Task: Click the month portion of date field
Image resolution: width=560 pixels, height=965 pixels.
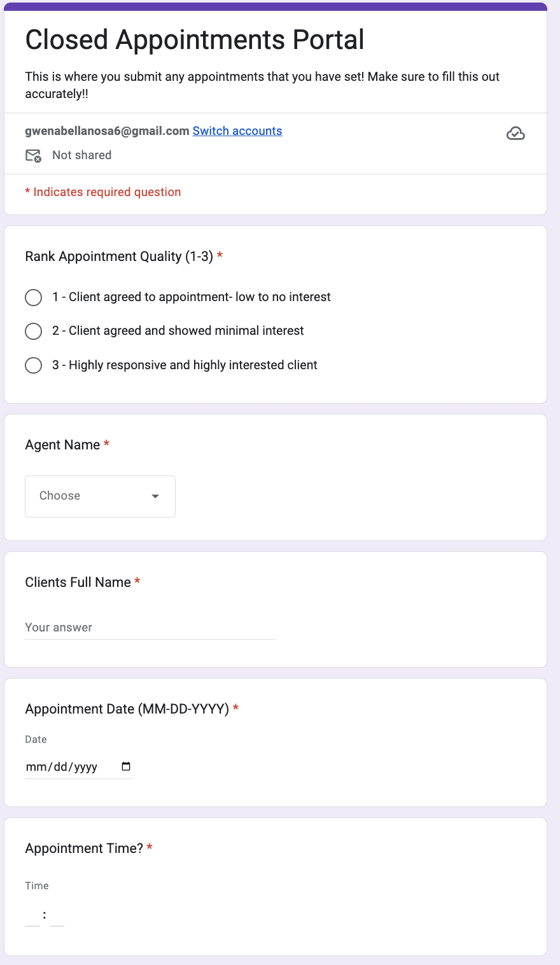Action: [36, 767]
